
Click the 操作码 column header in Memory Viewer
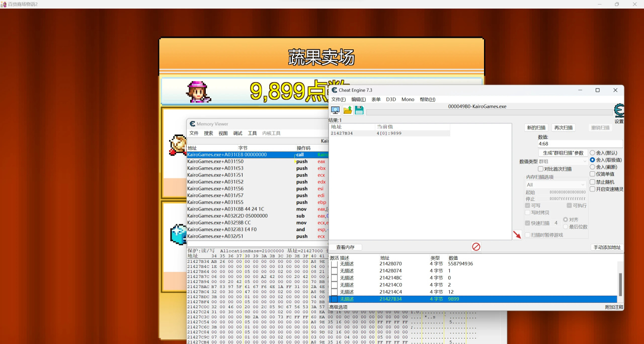pos(303,148)
